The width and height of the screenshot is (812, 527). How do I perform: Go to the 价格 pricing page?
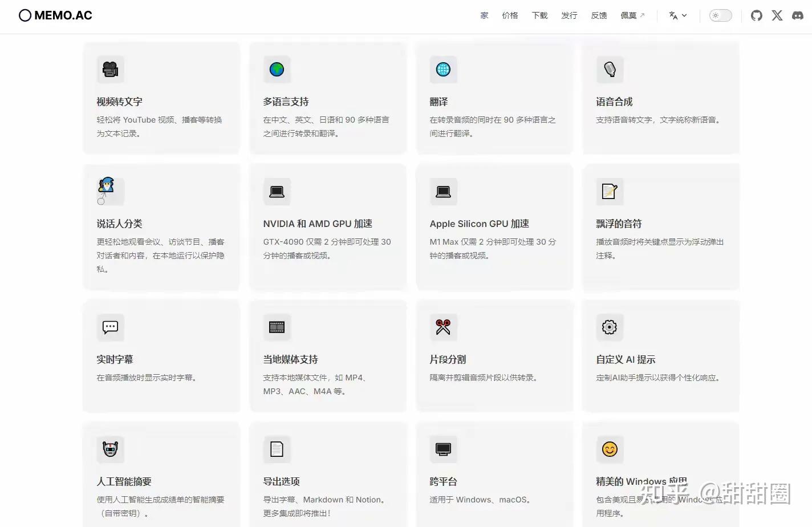point(510,15)
